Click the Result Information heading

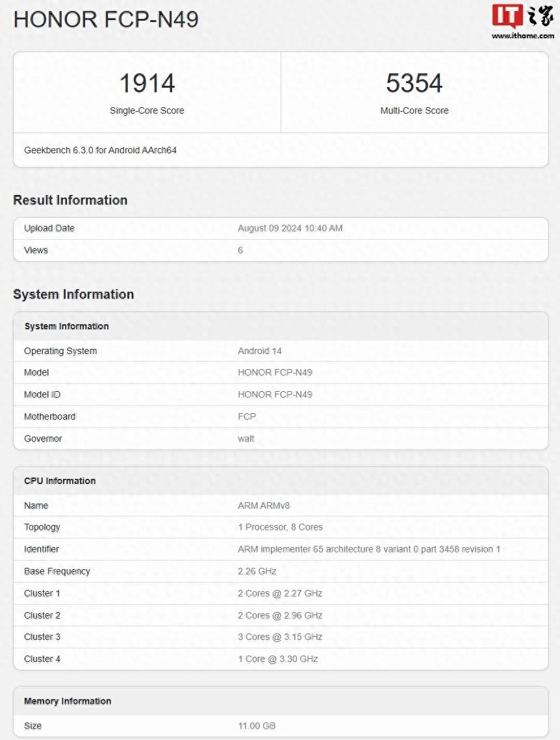click(70, 200)
